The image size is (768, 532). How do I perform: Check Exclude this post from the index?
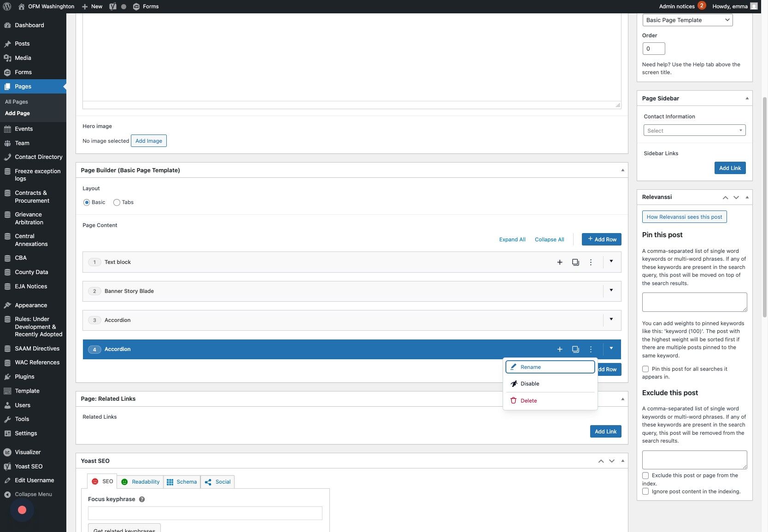pyautogui.click(x=645, y=475)
